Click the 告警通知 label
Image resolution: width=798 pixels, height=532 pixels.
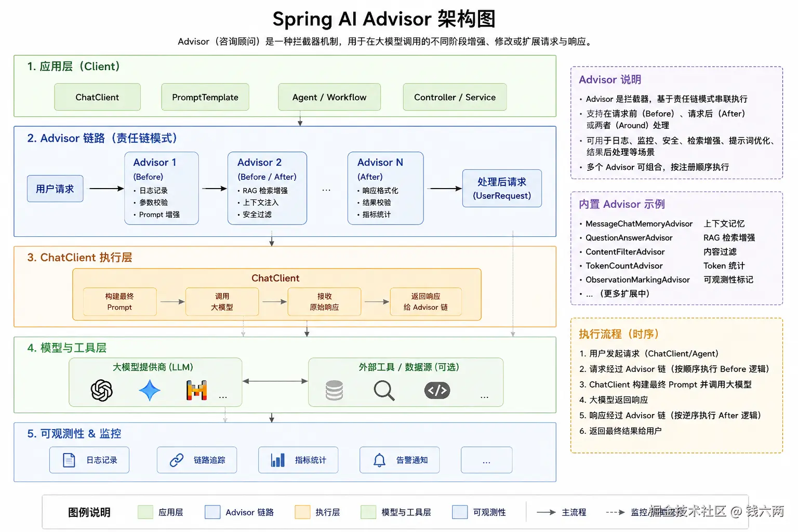pyautogui.click(x=412, y=460)
